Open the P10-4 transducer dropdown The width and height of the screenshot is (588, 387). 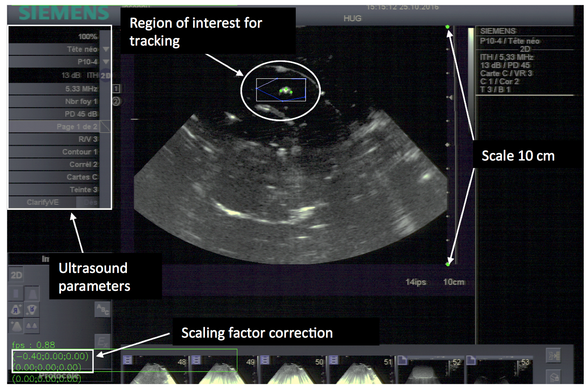tap(106, 62)
